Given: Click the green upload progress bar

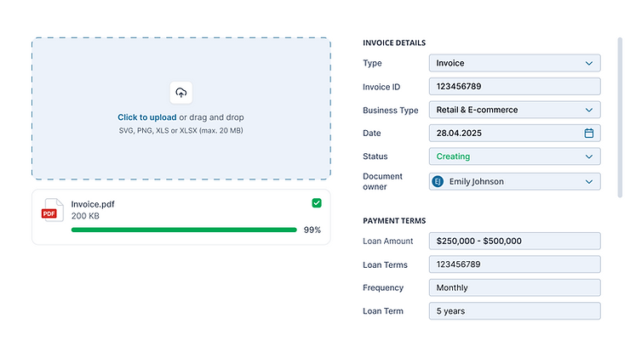Looking at the screenshot, I should pyautogui.click(x=184, y=230).
